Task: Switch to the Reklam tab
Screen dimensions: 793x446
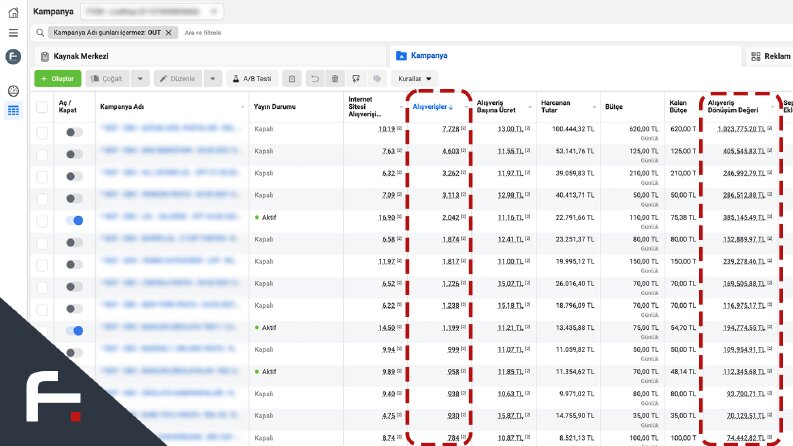Action: point(770,56)
